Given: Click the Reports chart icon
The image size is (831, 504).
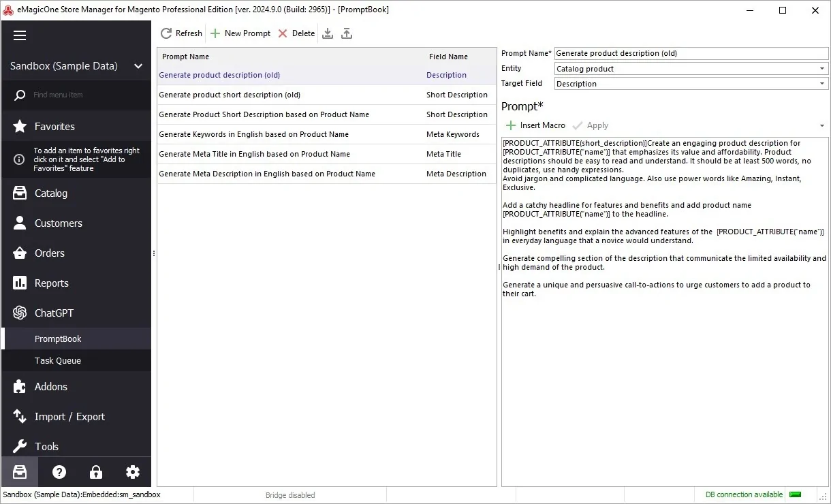Looking at the screenshot, I should tap(20, 283).
